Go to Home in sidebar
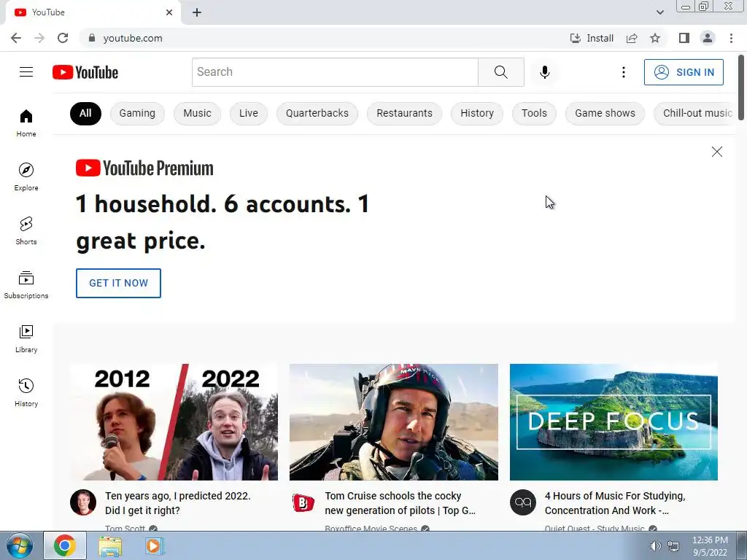Viewport: 747px width, 560px height. pyautogui.click(x=26, y=122)
